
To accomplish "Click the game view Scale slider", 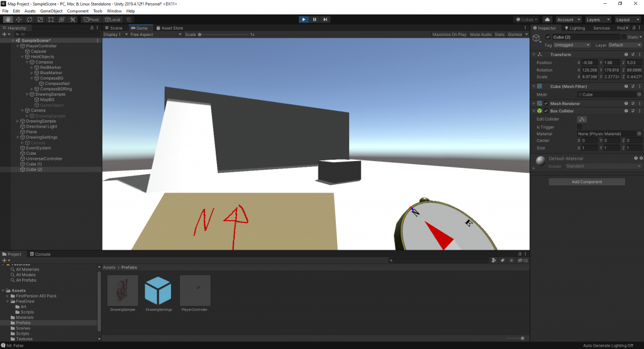I will (x=223, y=35).
